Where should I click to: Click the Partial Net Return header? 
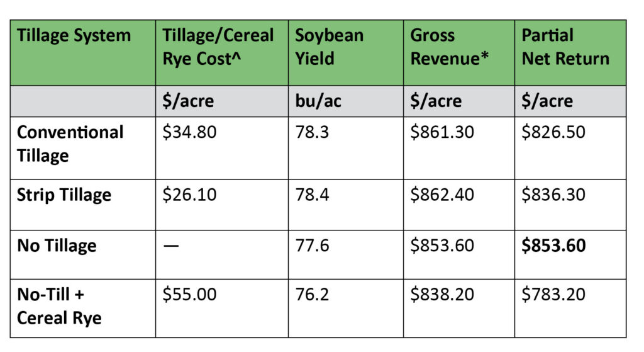(x=565, y=47)
